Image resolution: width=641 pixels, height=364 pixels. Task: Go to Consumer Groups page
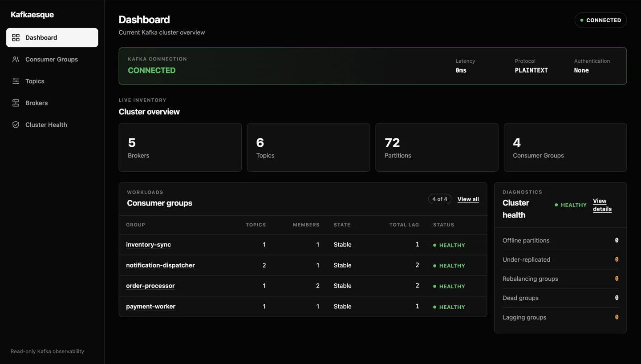52,59
